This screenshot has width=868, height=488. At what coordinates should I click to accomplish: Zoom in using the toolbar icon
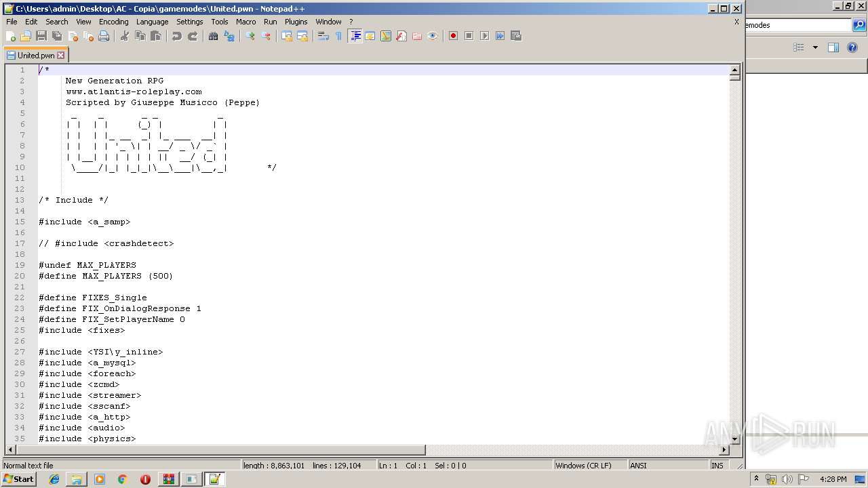coord(250,36)
